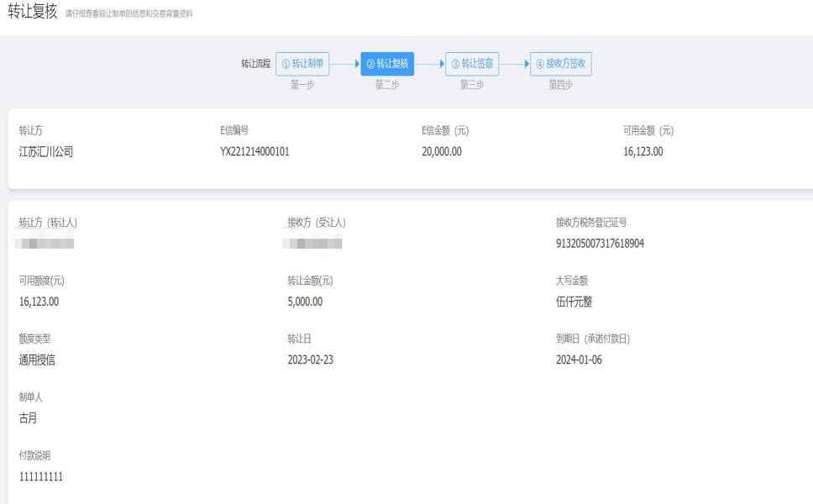813x504 pixels.
Task: Click the 到期日 date 2024-01-06
Action: coord(579,360)
